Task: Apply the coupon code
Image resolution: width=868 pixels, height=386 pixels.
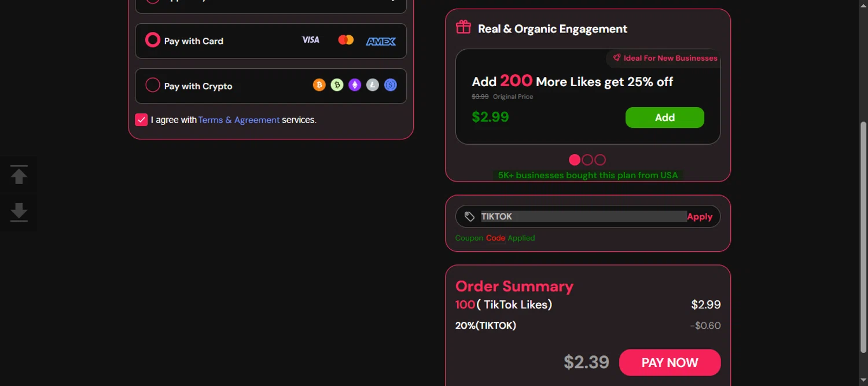Action: (700, 216)
